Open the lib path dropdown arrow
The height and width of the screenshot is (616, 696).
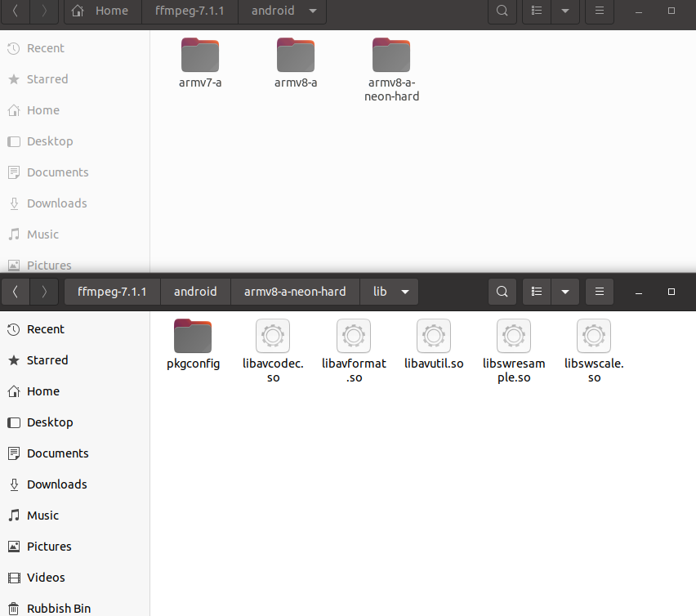point(405,292)
